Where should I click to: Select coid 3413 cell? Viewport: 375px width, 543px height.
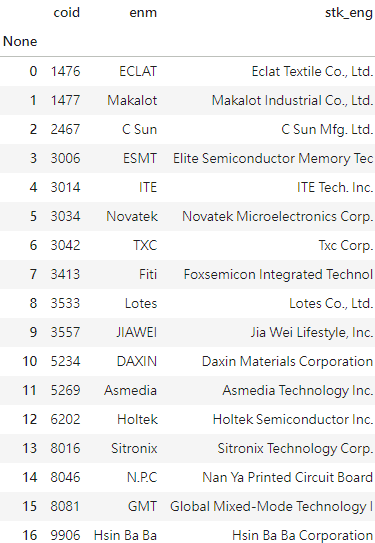(65, 274)
